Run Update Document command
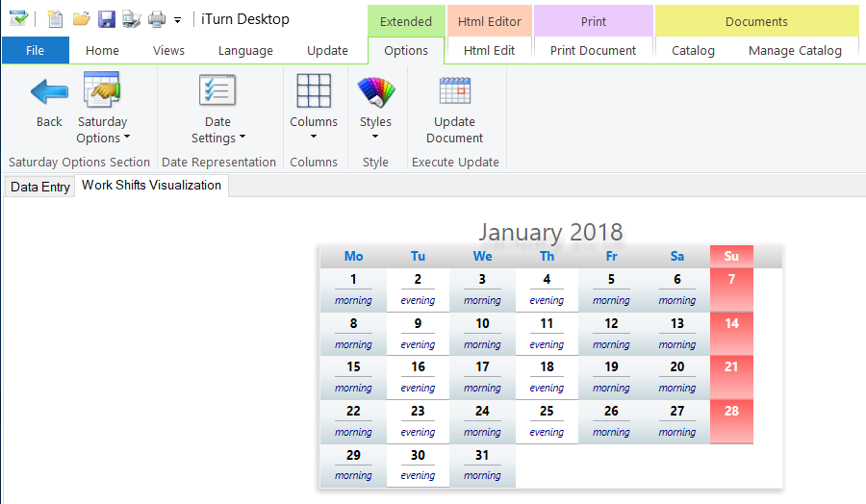The width and height of the screenshot is (866, 504). [454, 108]
